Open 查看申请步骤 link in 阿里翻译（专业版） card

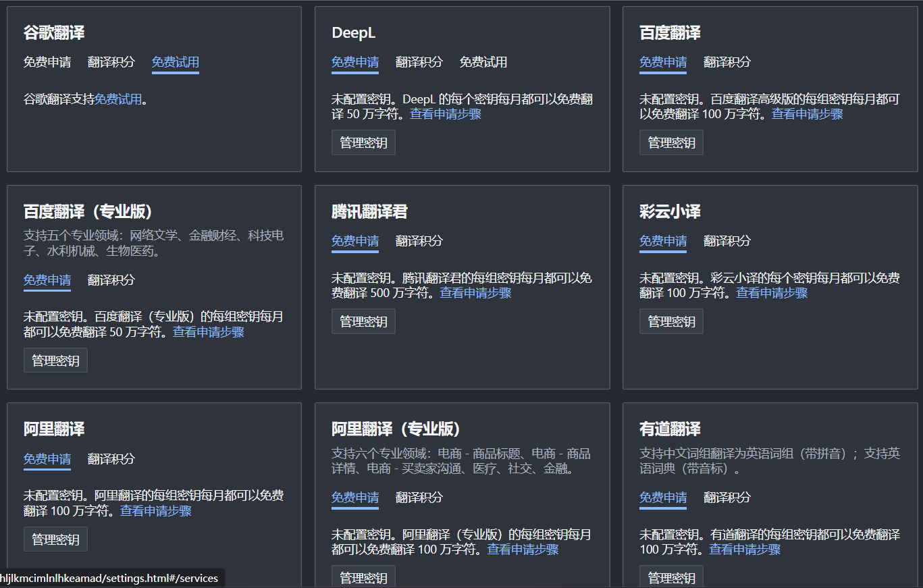click(523, 550)
